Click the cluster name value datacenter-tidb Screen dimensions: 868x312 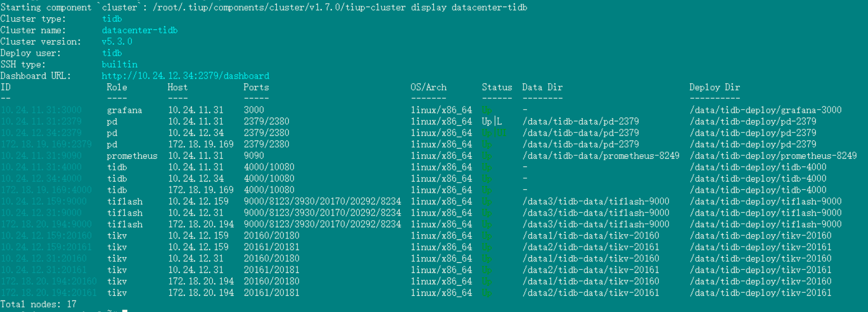click(139, 30)
